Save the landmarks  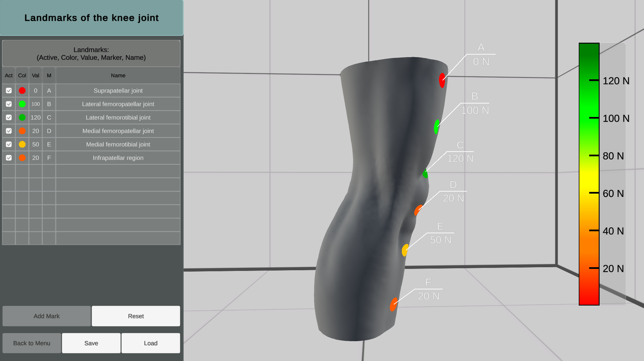click(x=91, y=343)
